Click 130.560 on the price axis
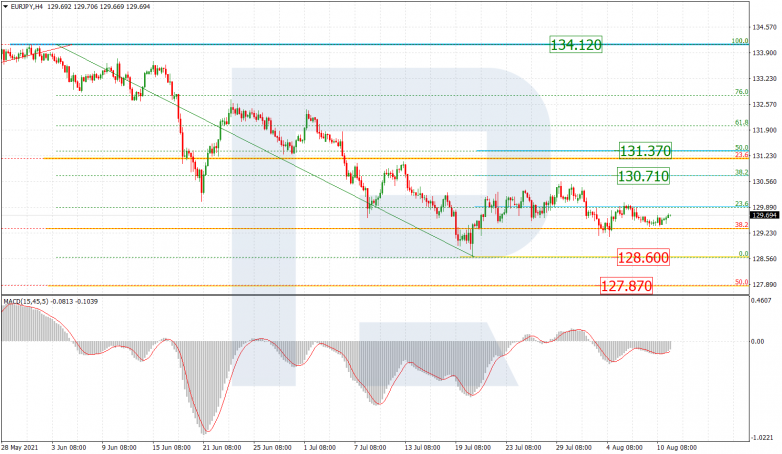 pos(764,182)
